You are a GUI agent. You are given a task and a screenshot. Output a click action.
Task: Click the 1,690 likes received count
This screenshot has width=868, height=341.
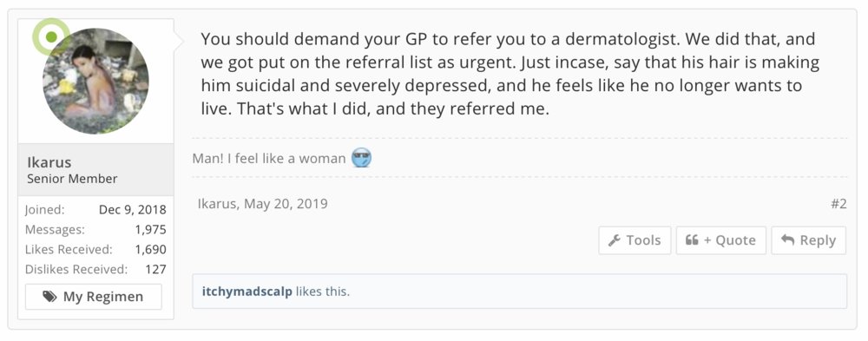coord(150,250)
